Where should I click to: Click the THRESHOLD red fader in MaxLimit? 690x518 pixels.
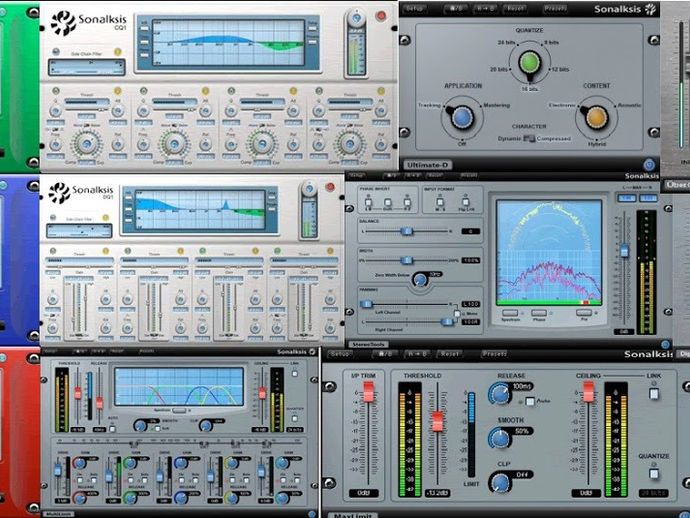[437, 421]
